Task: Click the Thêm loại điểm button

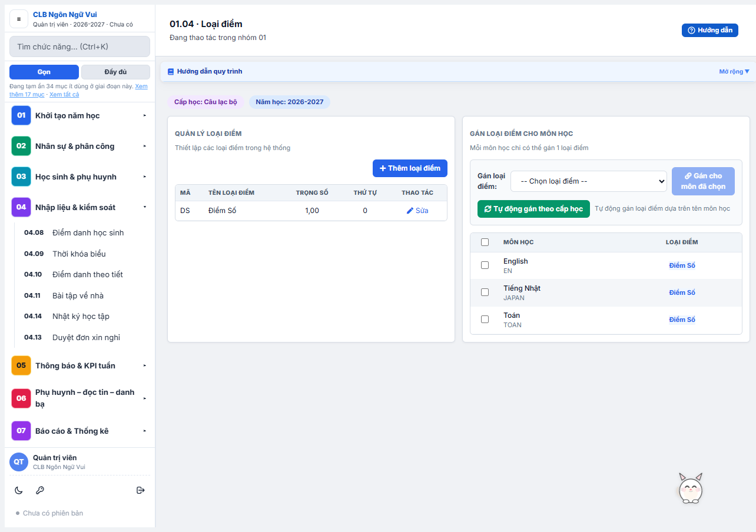Action: [410, 168]
